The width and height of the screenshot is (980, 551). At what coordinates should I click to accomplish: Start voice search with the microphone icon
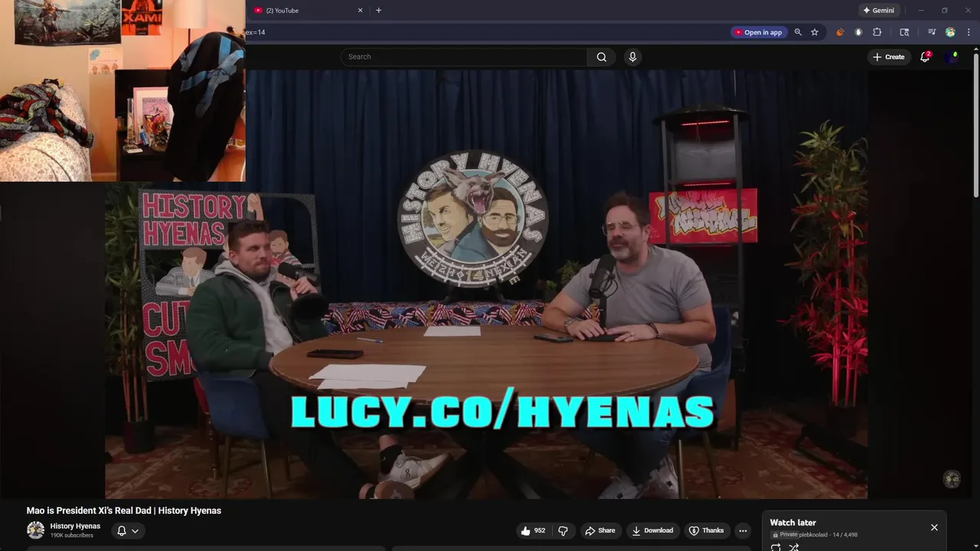click(632, 57)
